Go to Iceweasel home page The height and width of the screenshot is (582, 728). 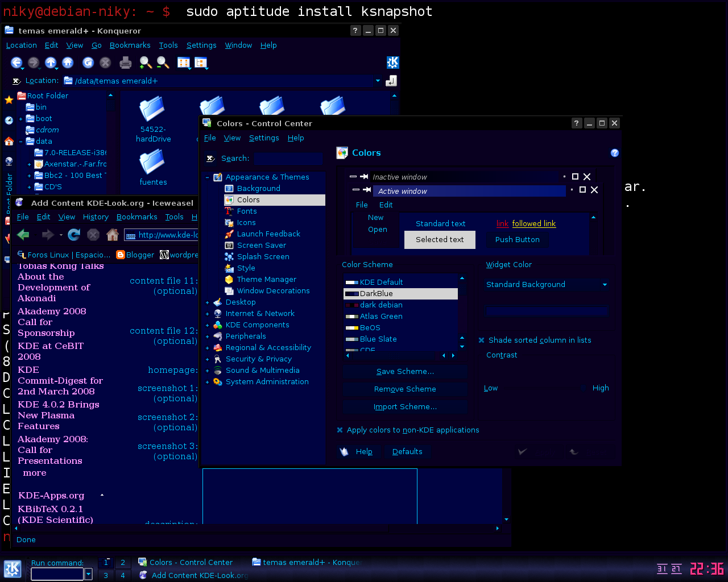[113, 234]
